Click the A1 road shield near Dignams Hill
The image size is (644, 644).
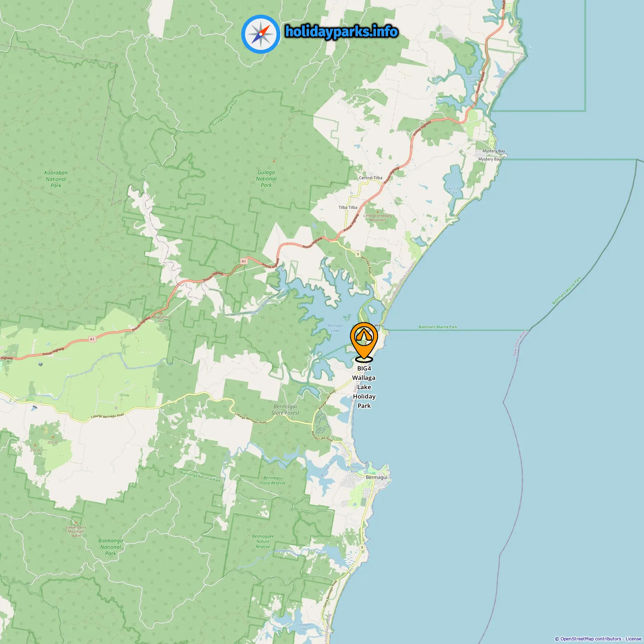point(92,339)
